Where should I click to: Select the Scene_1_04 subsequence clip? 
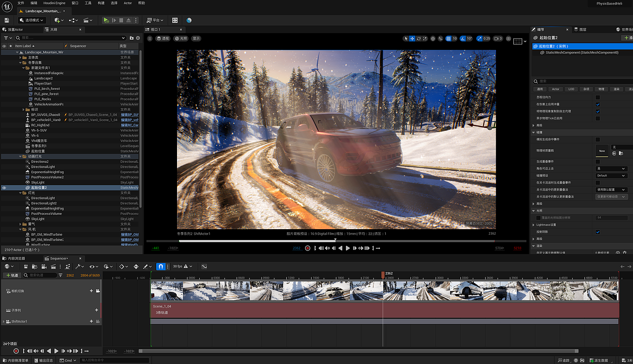(x=385, y=310)
